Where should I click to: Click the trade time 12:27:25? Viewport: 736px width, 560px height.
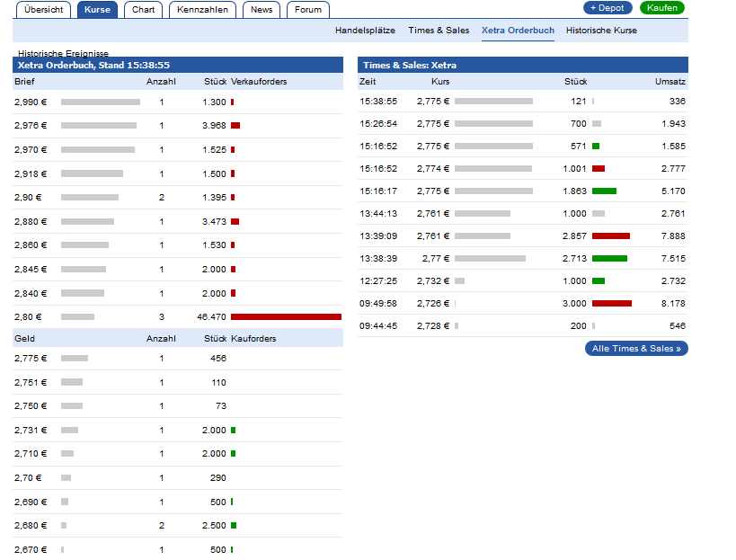pos(378,281)
